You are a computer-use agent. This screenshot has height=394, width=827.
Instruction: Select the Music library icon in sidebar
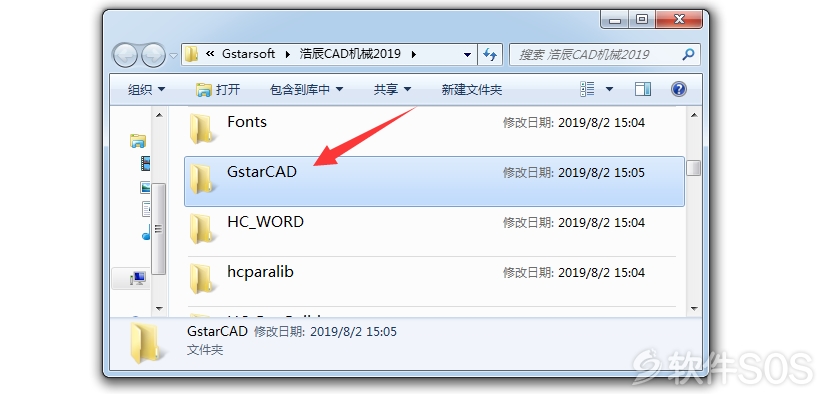point(147,233)
